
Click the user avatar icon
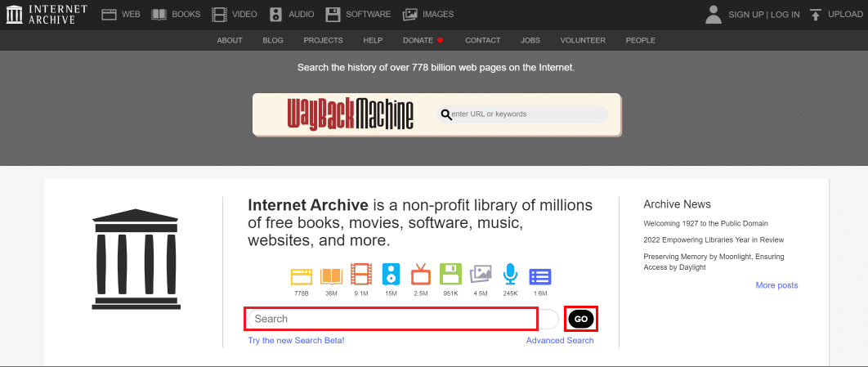click(x=714, y=15)
